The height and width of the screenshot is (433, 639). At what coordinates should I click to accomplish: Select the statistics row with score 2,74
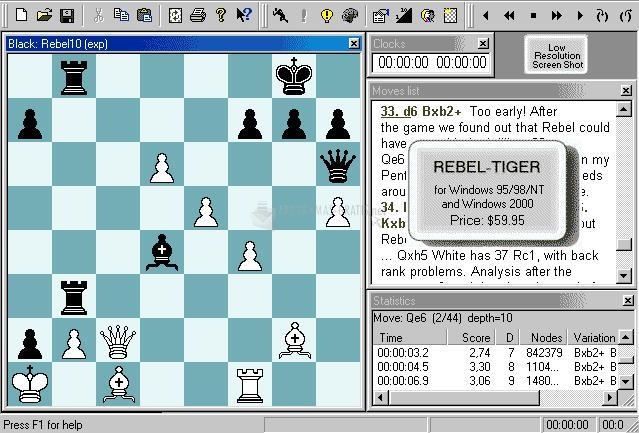pyautogui.click(x=496, y=352)
